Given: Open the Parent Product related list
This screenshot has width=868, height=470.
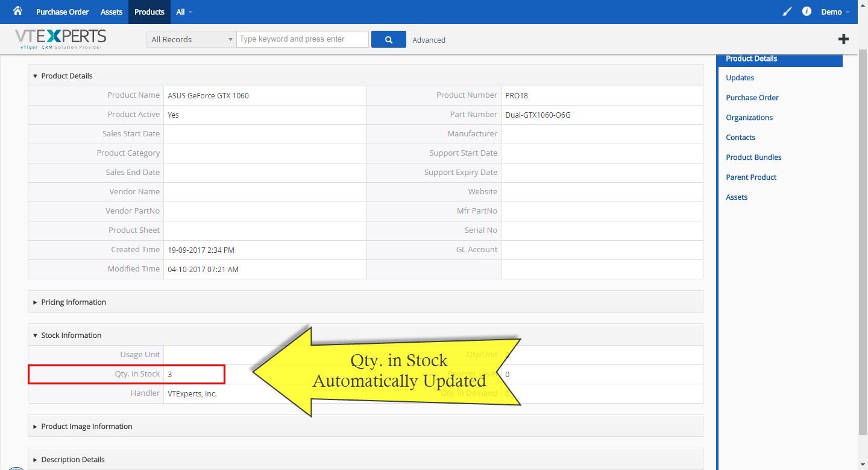Looking at the screenshot, I should tap(751, 177).
